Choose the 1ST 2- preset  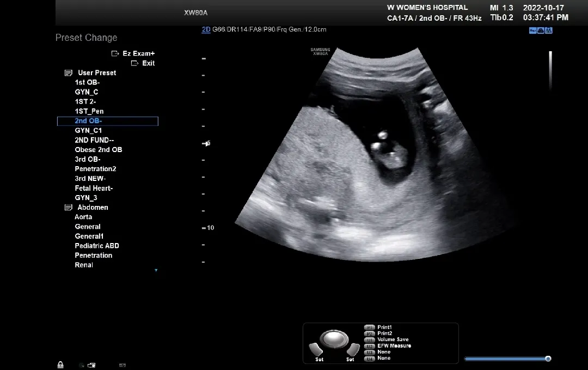click(85, 102)
